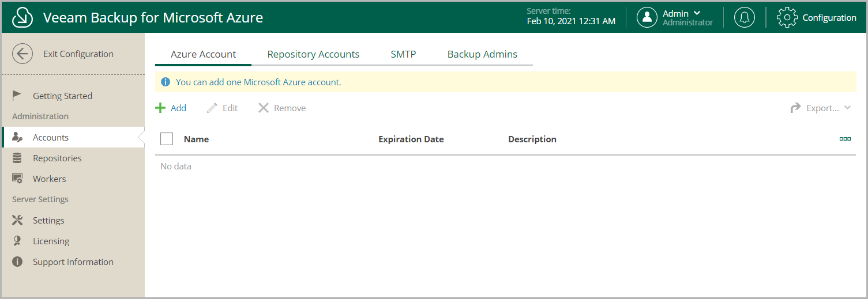Click the 'Server Settings' section heading
This screenshot has width=868, height=299.
(40, 199)
